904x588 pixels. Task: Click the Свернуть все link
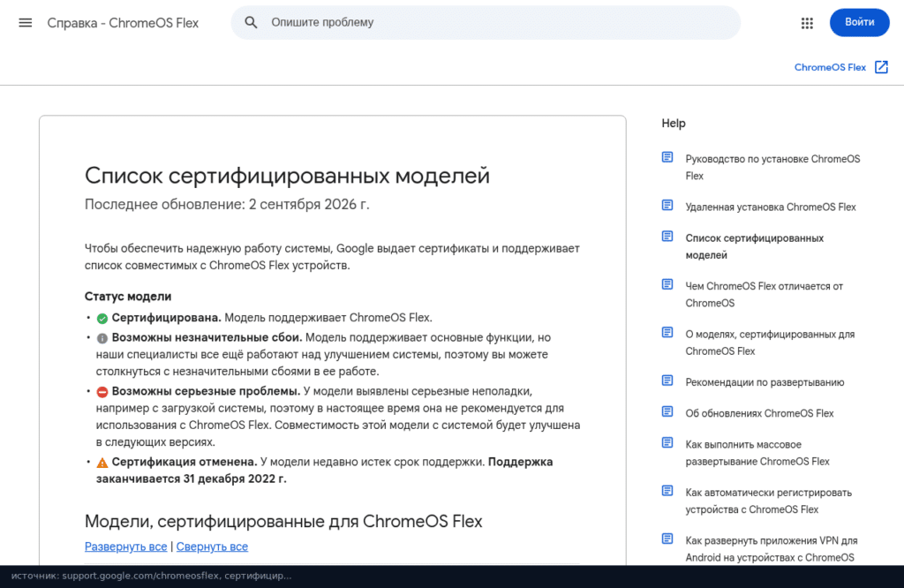212,547
